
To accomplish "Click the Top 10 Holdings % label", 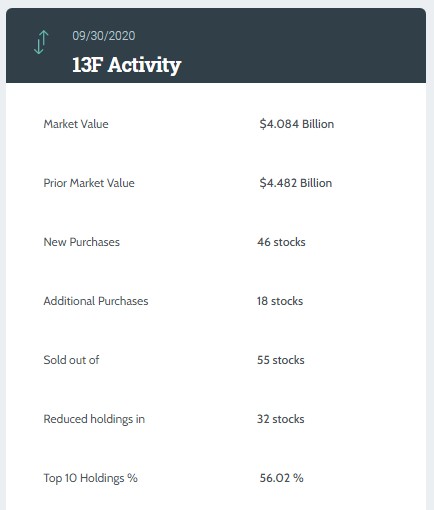I will 91,478.
